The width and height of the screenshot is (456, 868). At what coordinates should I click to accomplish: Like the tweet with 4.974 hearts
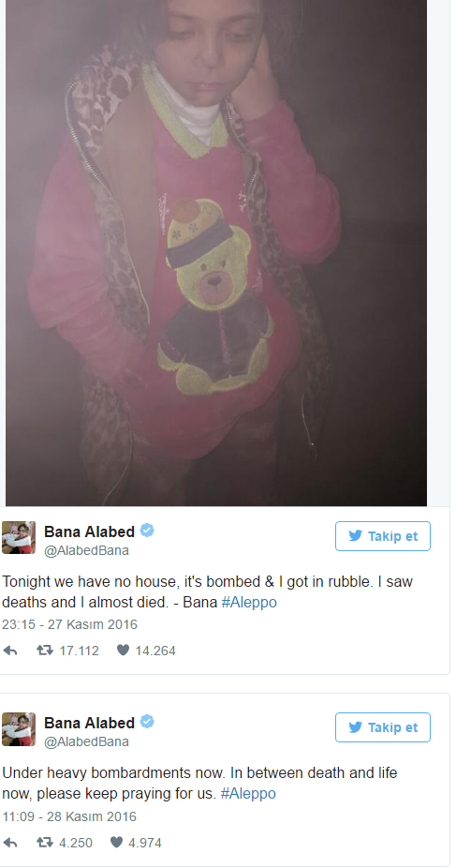pos(116,843)
